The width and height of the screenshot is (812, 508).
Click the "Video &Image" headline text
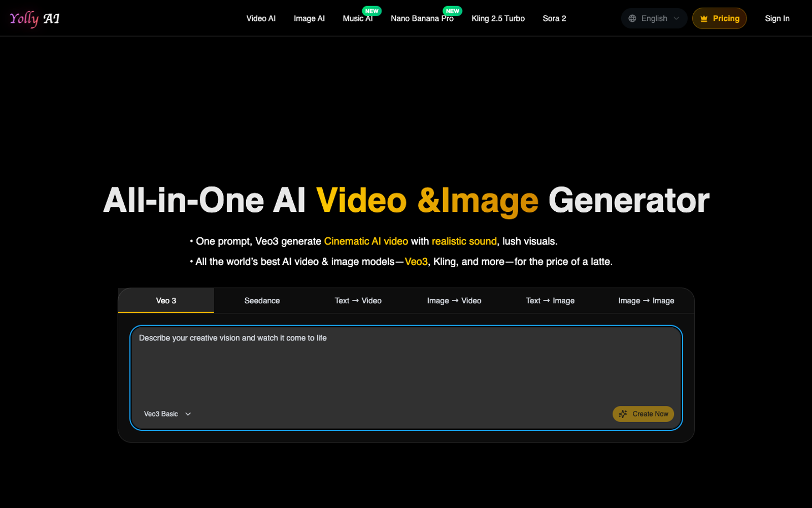[x=427, y=201]
